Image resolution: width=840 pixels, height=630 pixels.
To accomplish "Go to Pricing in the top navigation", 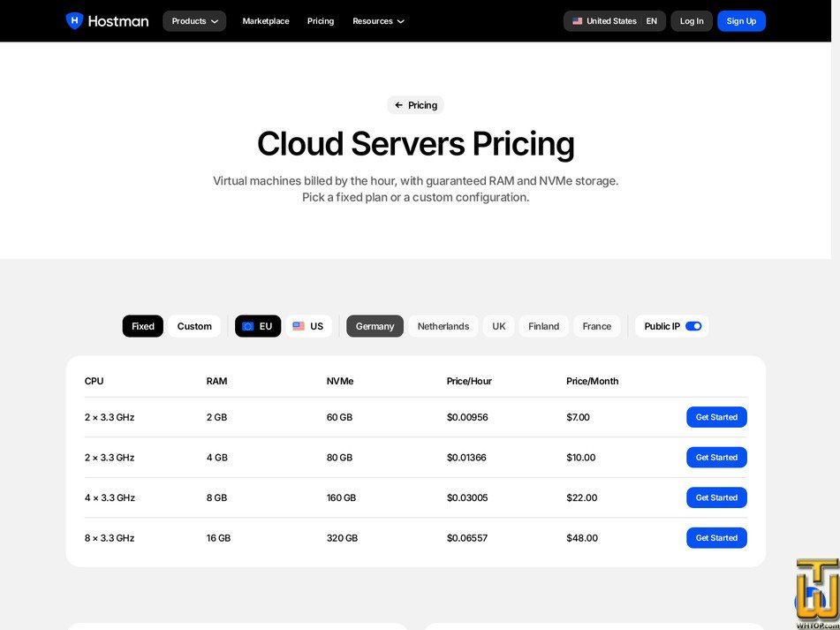I will pos(321,21).
